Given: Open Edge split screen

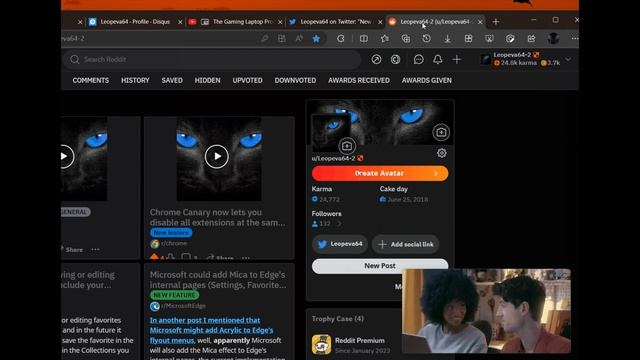Looking at the screenshot, I should pos(363,38).
